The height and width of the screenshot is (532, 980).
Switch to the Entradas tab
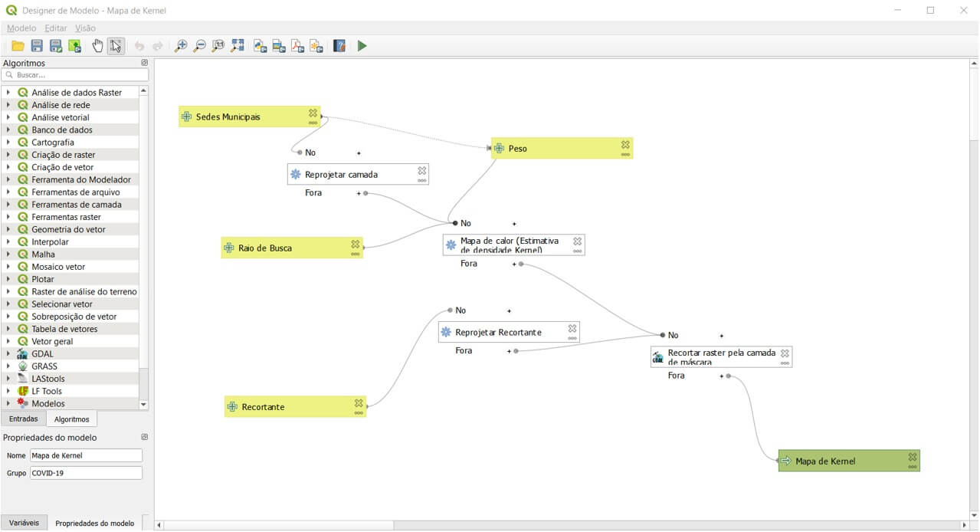[23, 419]
